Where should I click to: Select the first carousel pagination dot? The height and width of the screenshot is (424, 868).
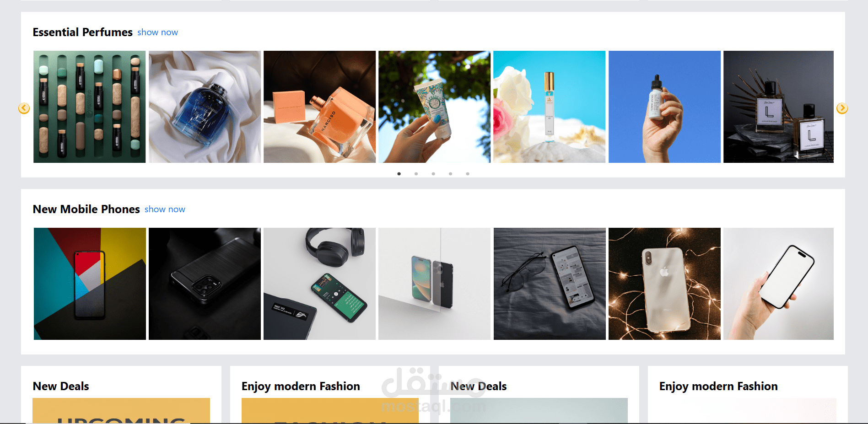point(399,174)
